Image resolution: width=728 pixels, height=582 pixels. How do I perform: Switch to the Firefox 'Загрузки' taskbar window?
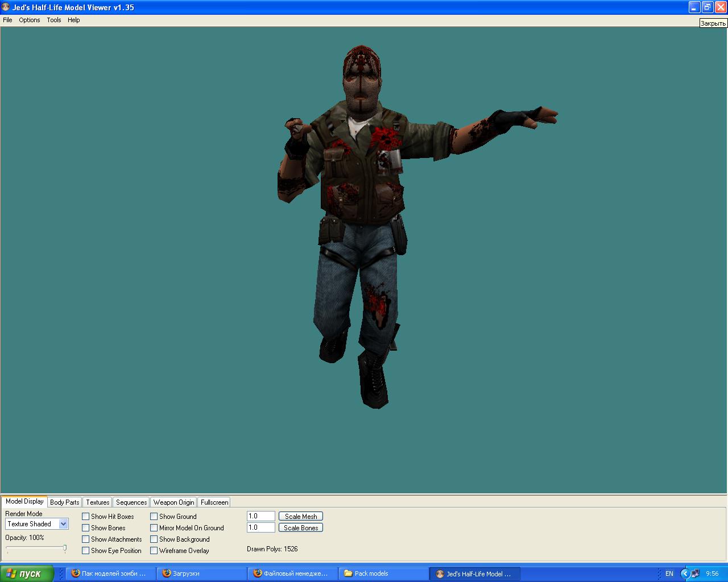(x=202, y=573)
